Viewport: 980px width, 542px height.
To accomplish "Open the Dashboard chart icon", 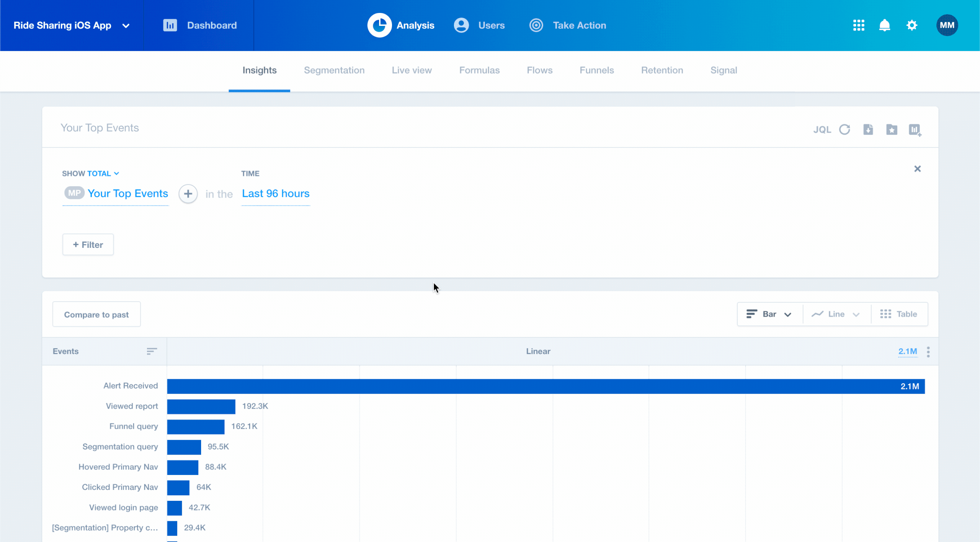I will 170,25.
